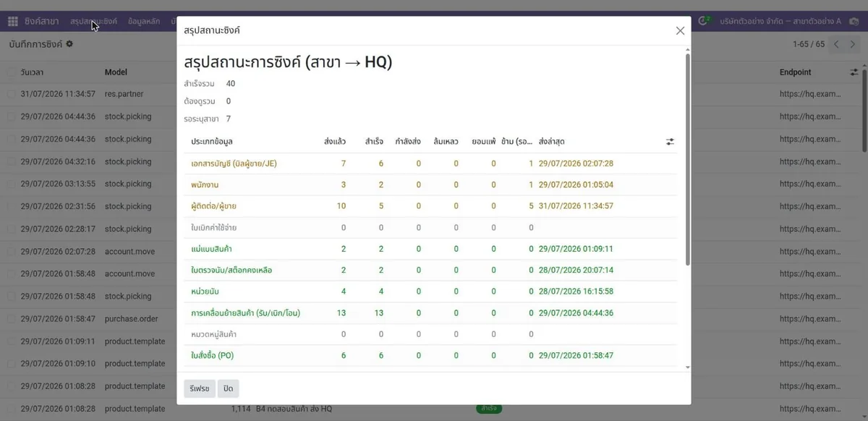Open the activities clock icon in navbar
Image resolution: width=868 pixels, height=421 pixels.
point(703,22)
